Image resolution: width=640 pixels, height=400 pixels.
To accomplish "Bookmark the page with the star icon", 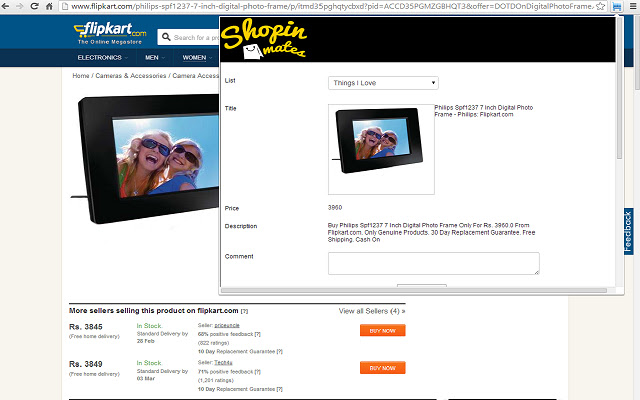I will pos(600,6).
